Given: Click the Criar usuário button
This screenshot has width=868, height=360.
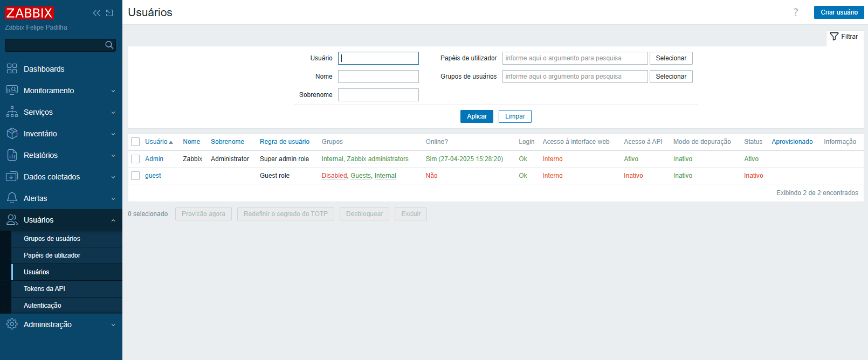Looking at the screenshot, I should click(x=839, y=12).
